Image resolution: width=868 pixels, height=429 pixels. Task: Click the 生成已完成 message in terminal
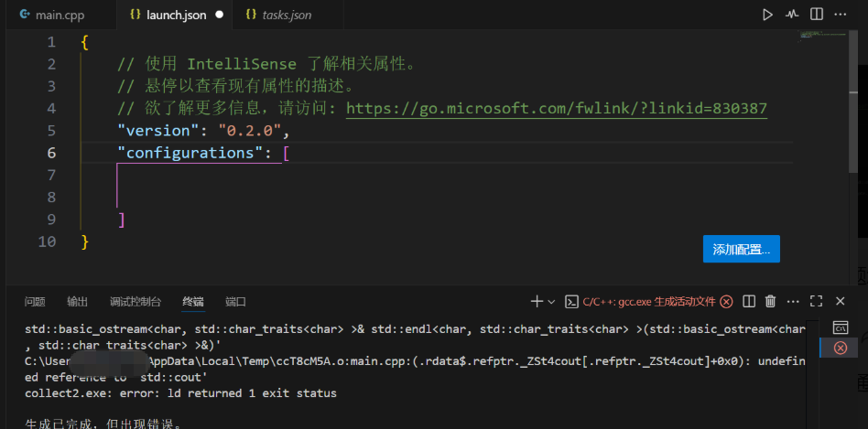(103, 424)
